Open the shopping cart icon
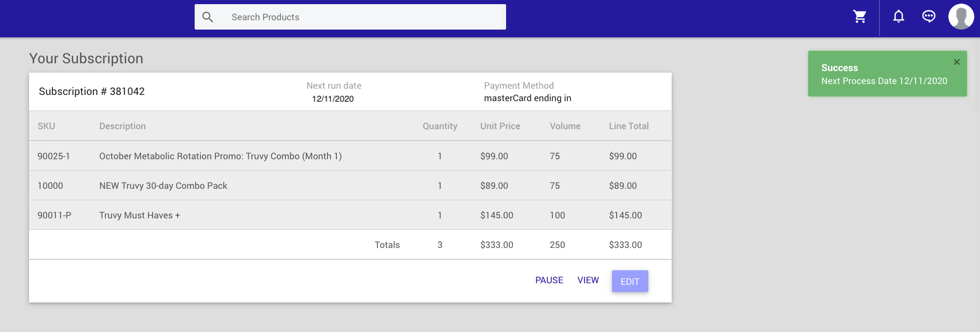 pos(860,17)
